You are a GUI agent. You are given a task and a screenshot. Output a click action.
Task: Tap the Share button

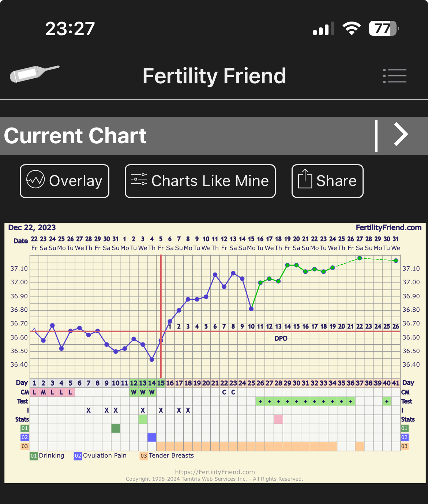(327, 181)
